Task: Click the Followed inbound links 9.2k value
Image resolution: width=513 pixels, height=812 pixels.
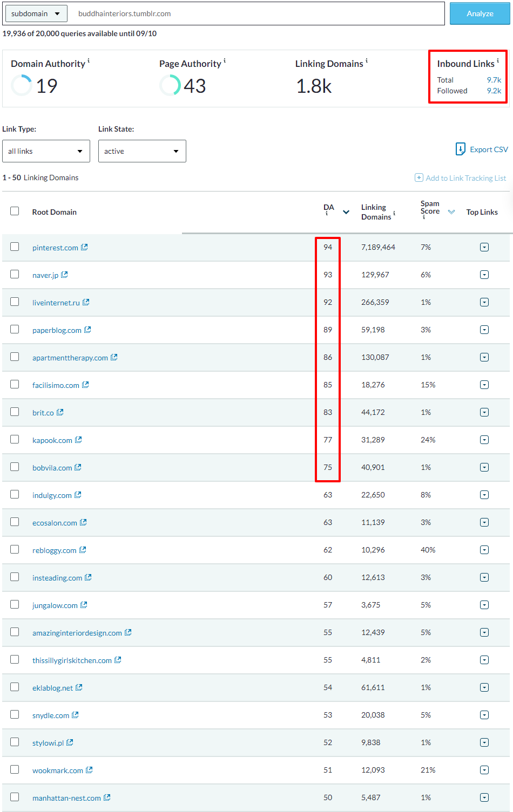Action: (x=494, y=91)
